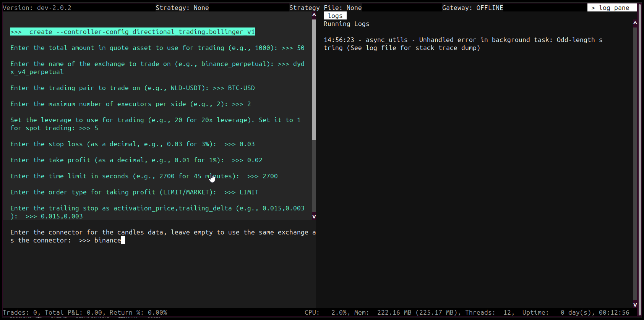Click the output pane scroll-down arrow
This screenshot has height=320, width=644.
tap(314, 217)
